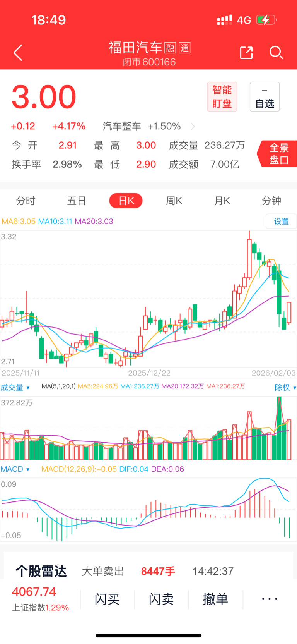Image resolution: width=297 pixels, height=644 pixels.
Task: Switch to 分时 intraday tab
Action: click(26, 201)
